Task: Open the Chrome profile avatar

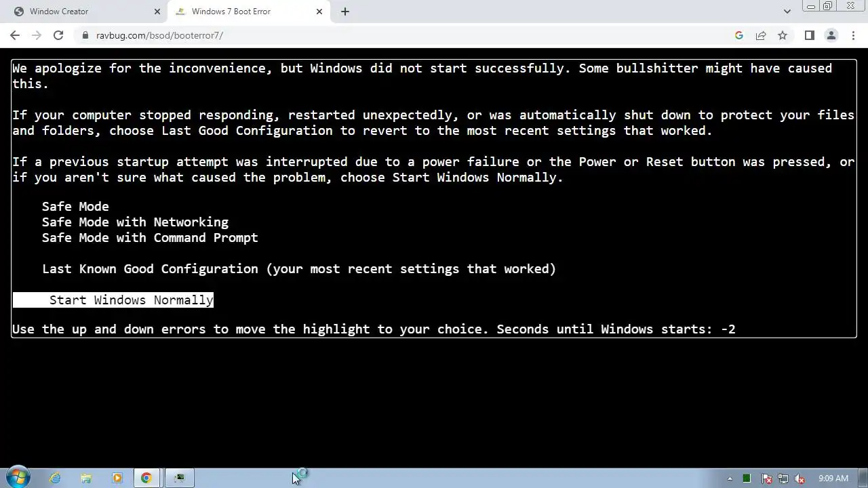Action: pos(831,35)
